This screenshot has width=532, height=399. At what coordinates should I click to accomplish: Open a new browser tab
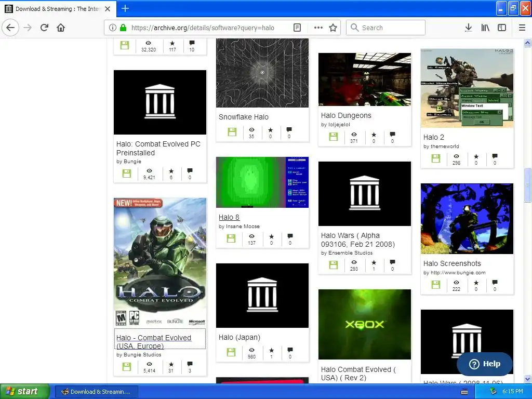click(125, 8)
